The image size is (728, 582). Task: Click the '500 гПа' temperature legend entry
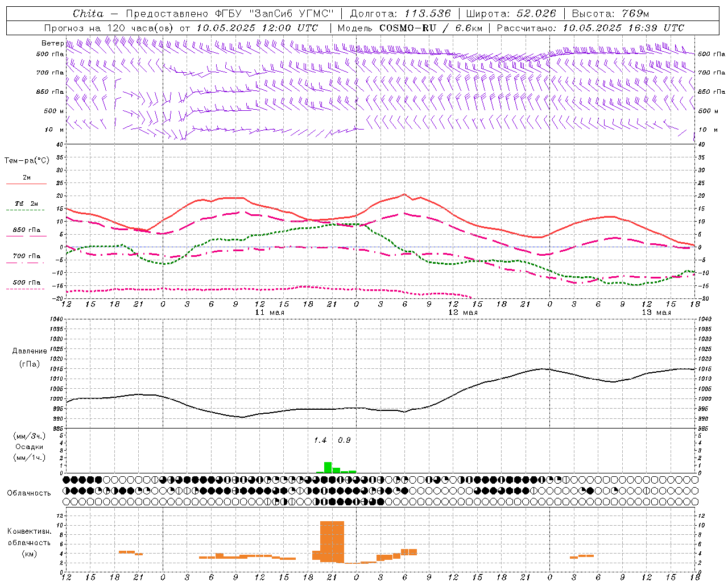pos(27,282)
